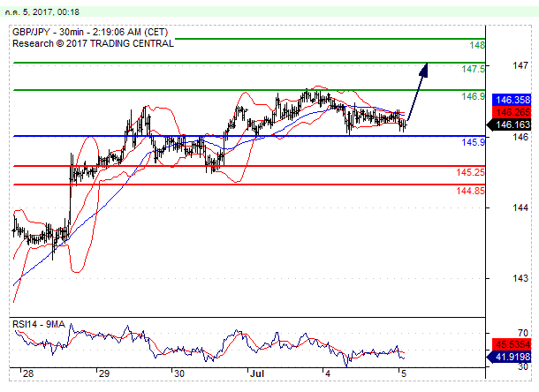The image size is (539, 392).
Task: Click the 4 date axis label
Action: tap(328, 373)
